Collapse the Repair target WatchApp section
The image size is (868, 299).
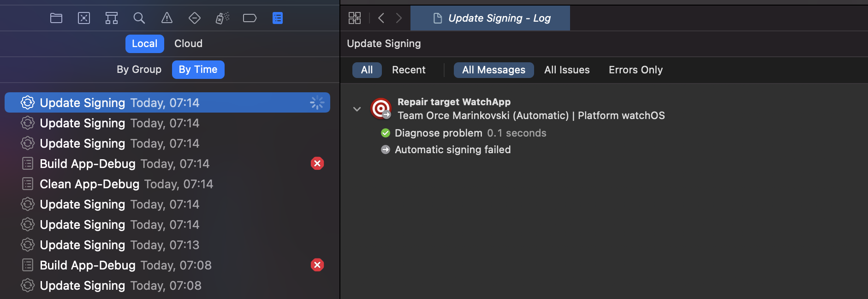click(x=357, y=109)
